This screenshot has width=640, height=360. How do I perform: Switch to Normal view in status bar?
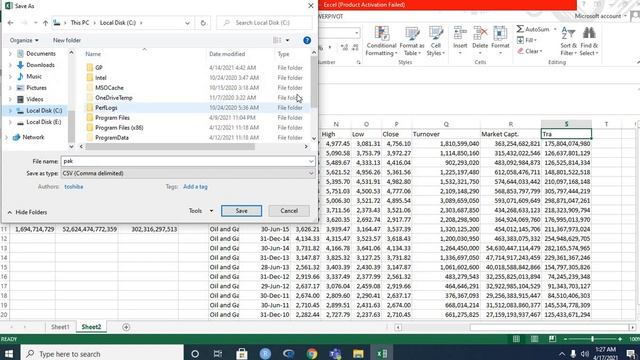(x=516, y=339)
